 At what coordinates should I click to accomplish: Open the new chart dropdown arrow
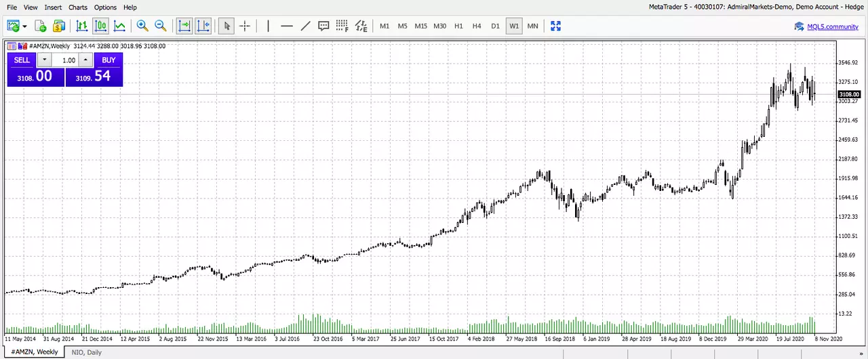[x=24, y=26]
